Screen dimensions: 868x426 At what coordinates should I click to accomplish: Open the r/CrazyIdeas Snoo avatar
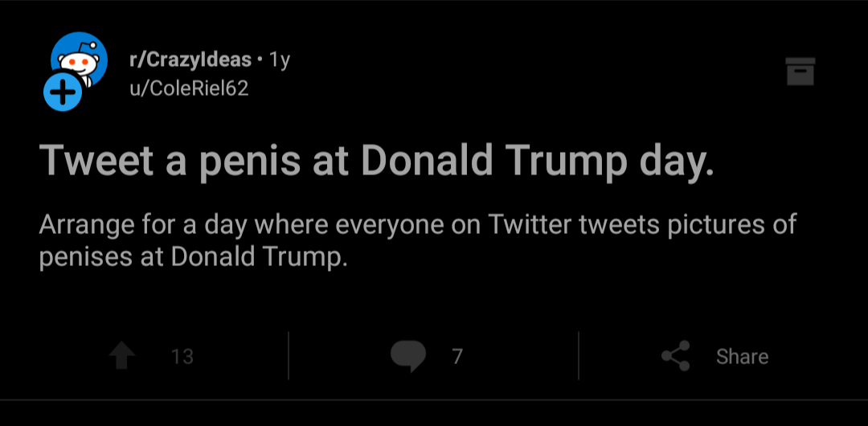[x=79, y=59]
